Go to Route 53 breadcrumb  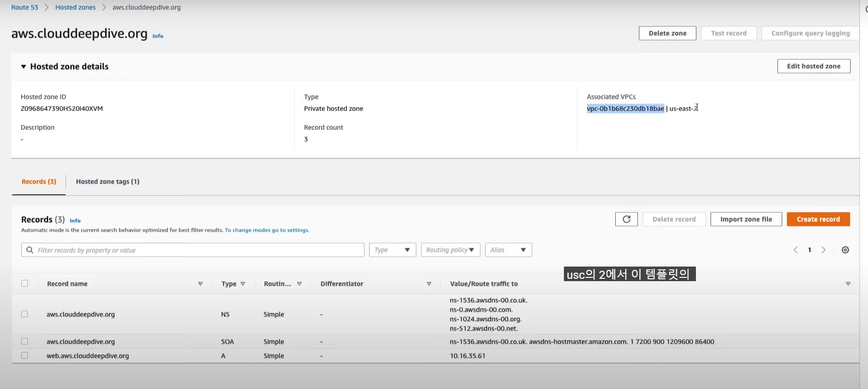[x=25, y=8]
